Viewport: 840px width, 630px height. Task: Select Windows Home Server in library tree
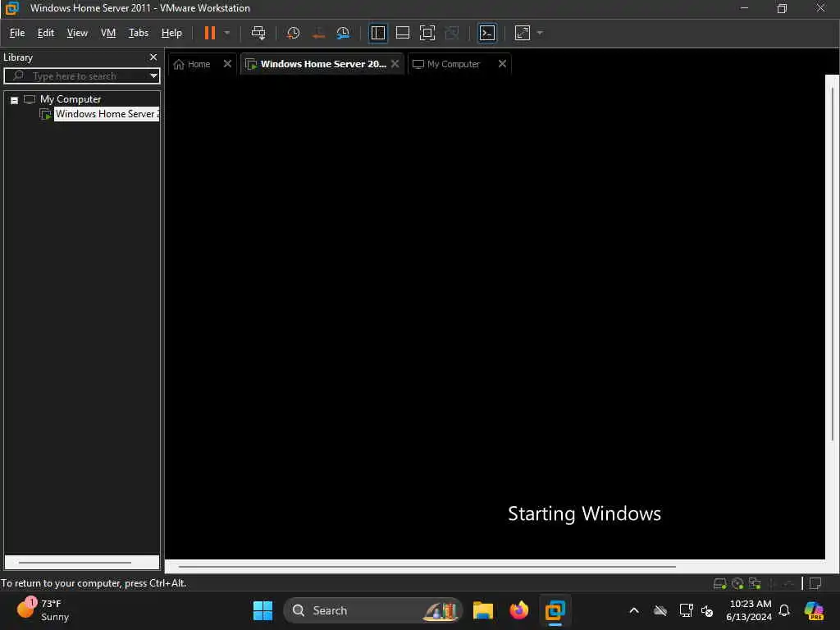click(107, 114)
